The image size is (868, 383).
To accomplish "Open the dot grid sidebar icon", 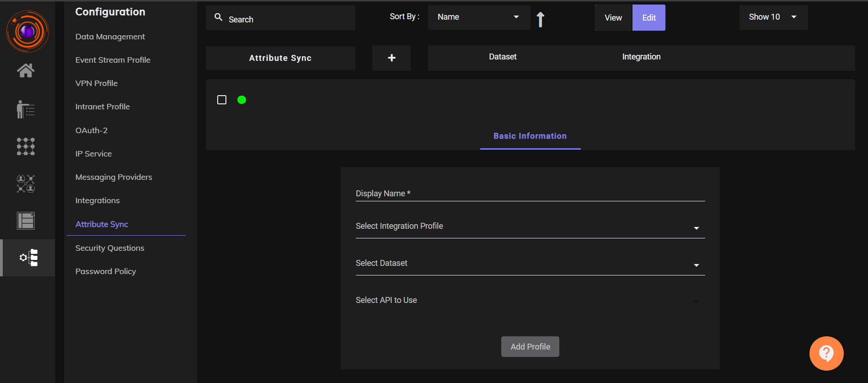I will pyautogui.click(x=26, y=146).
